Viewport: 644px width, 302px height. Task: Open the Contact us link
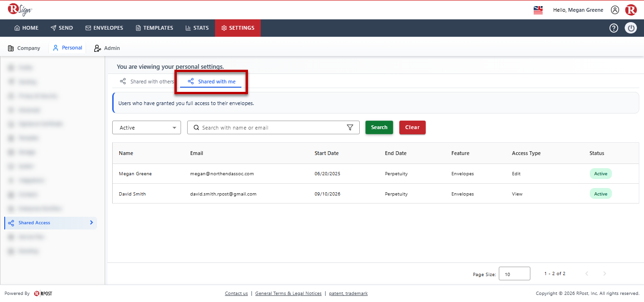pos(236,294)
